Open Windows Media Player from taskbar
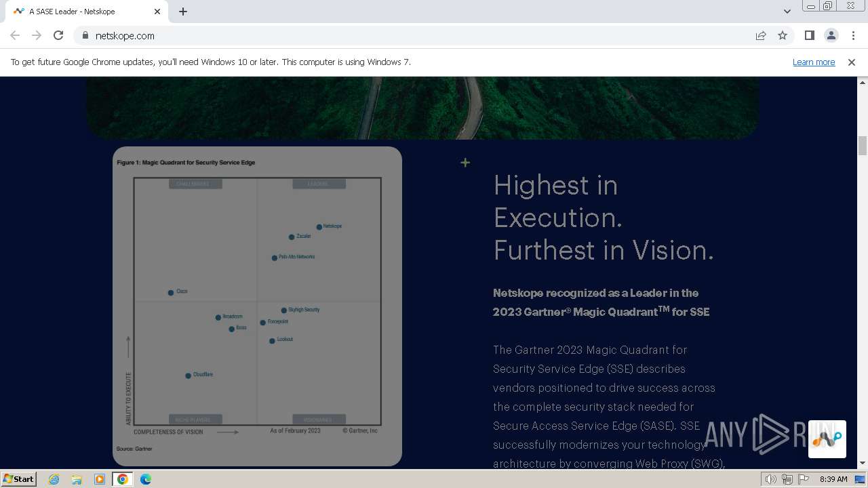Image resolution: width=868 pixels, height=488 pixels. pyautogui.click(x=100, y=479)
